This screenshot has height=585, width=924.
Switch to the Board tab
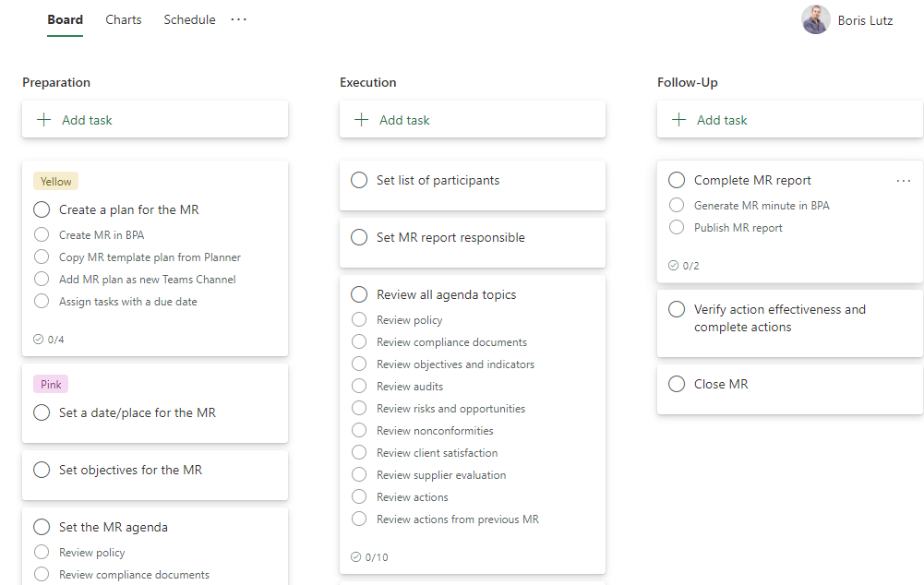65,19
